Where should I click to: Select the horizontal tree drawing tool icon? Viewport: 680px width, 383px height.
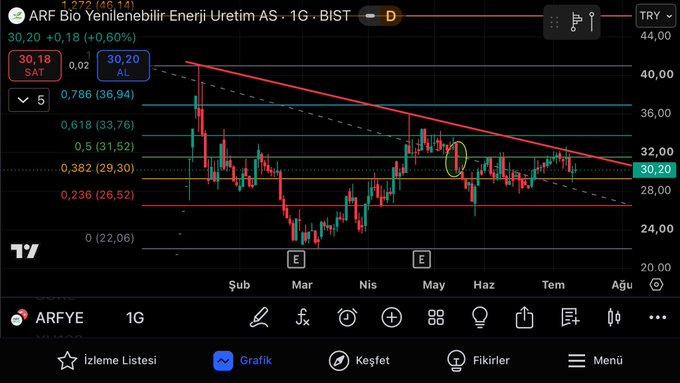tap(576, 22)
